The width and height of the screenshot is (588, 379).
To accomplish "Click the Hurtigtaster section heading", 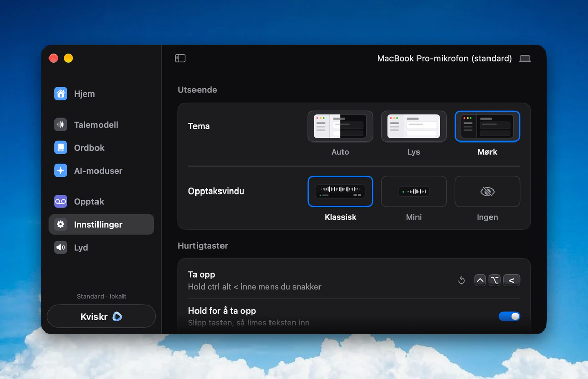I will click(203, 246).
